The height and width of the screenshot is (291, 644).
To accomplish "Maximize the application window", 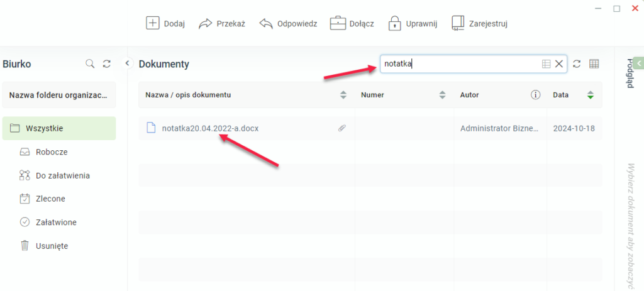I will click(x=616, y=9).
